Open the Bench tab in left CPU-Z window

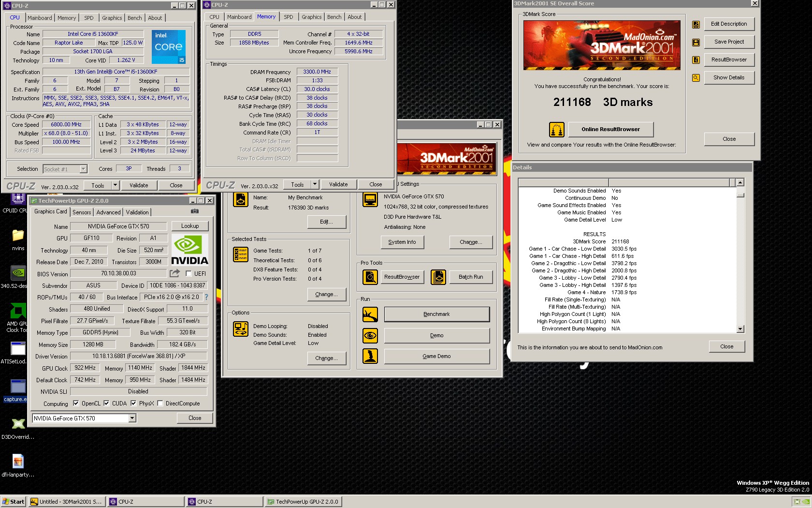pyautogui.click(x=135, y=18)
